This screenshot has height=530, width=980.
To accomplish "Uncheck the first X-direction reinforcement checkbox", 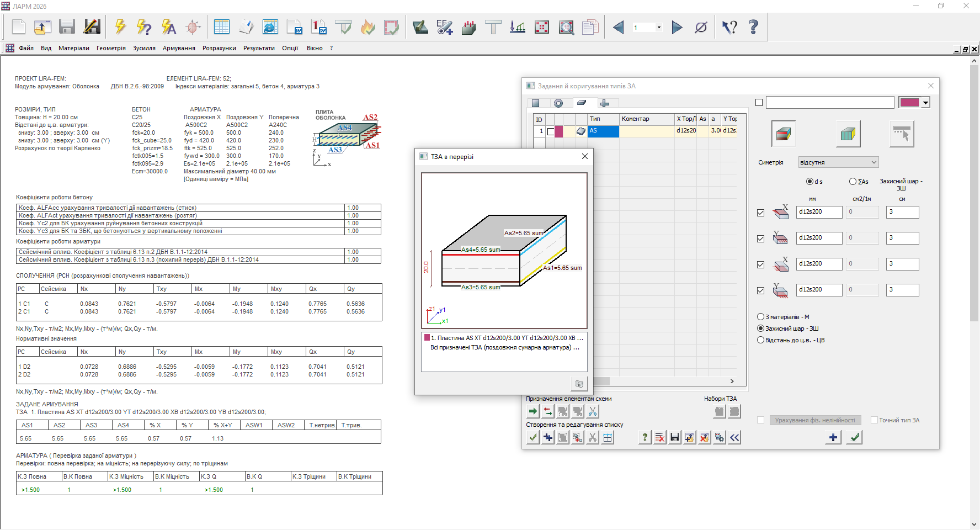I will pos(760,213).
